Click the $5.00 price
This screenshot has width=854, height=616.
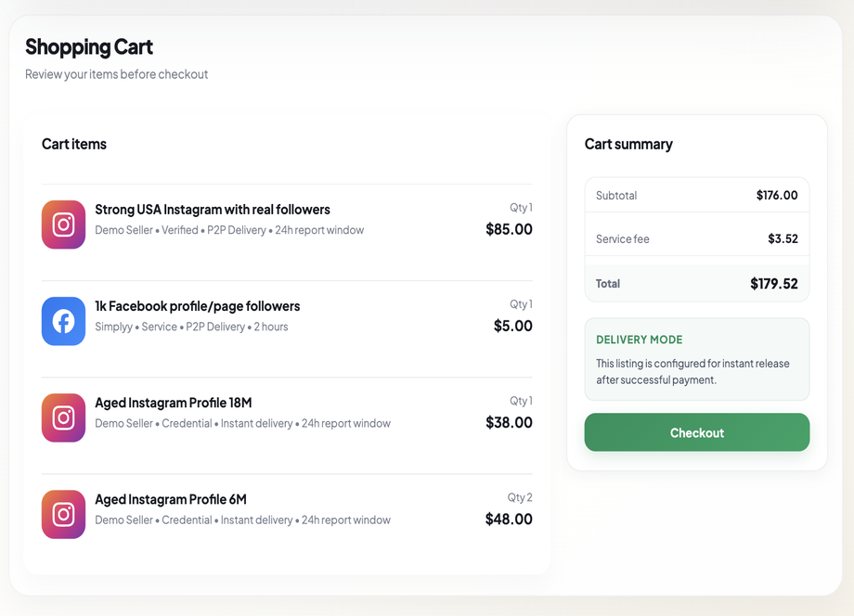coord(512,326)
